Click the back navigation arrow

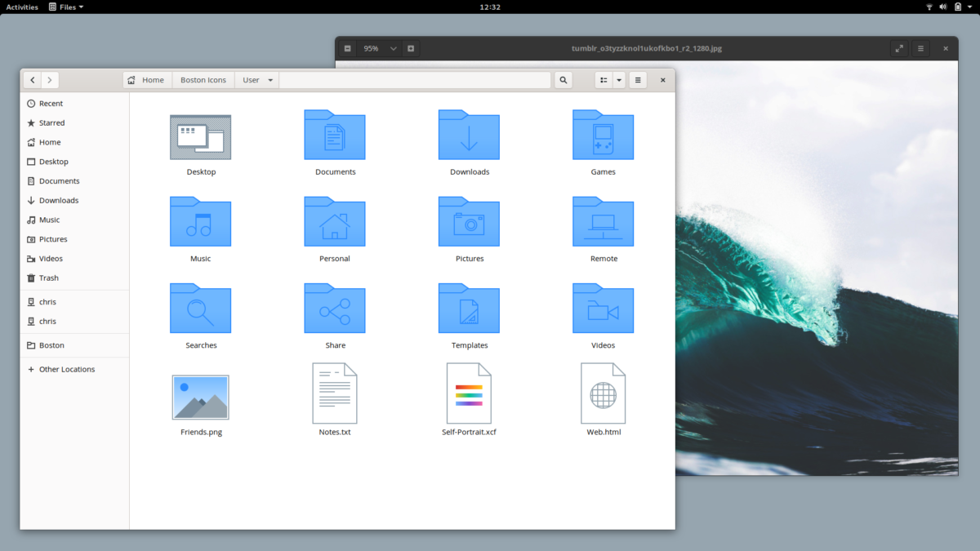pos(31,79)
